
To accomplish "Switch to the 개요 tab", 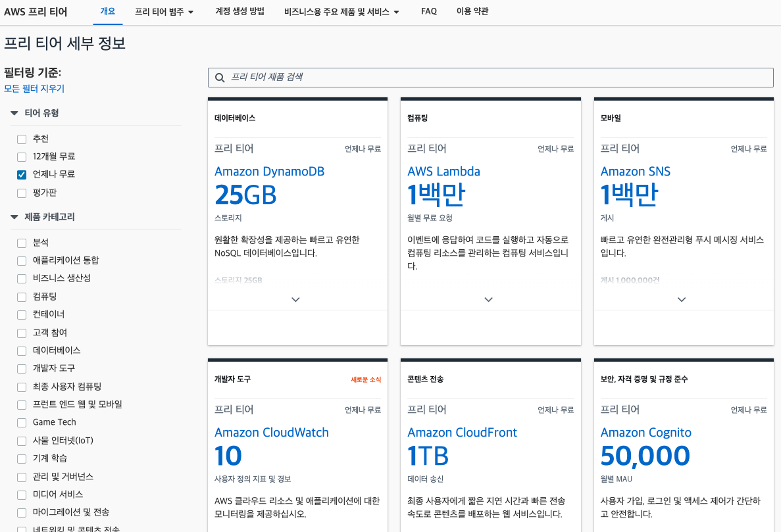I will click(108, 11).
